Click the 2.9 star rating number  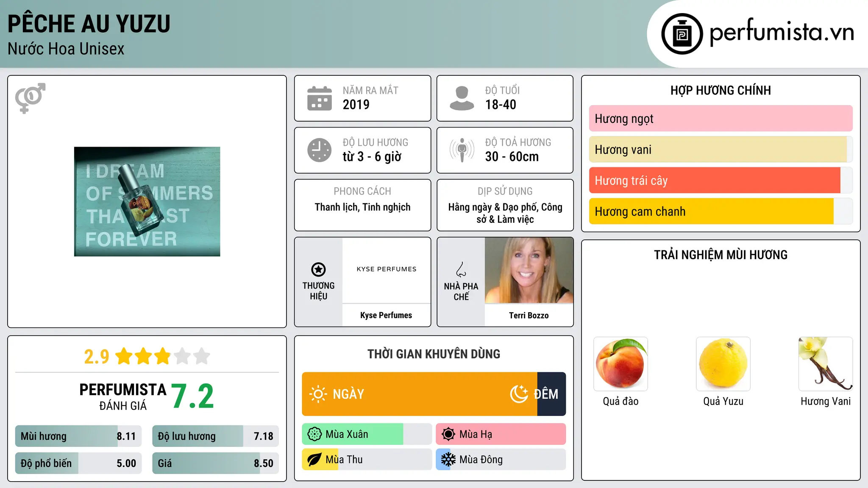[97, 357]
